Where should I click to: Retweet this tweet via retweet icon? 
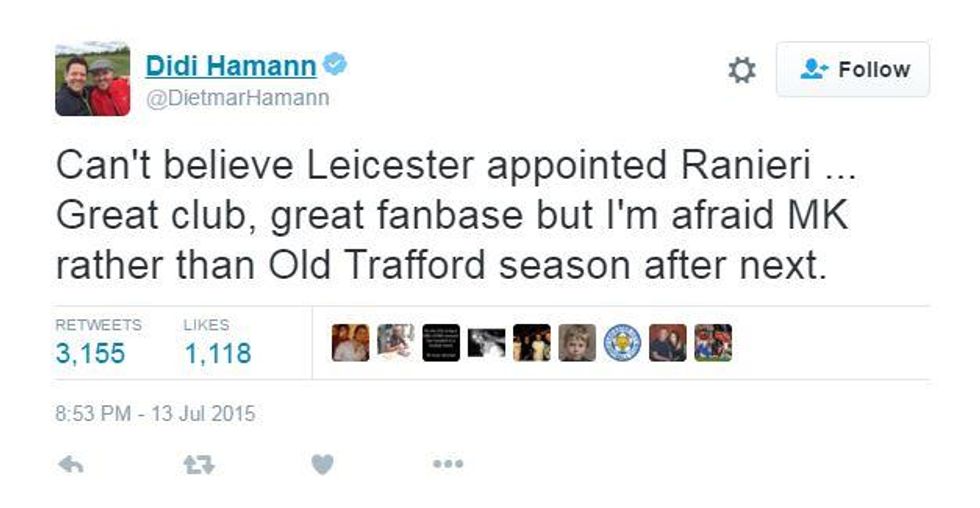199,464
